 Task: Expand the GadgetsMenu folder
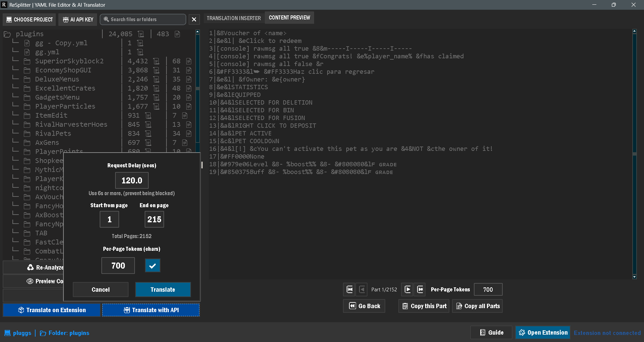57,97
